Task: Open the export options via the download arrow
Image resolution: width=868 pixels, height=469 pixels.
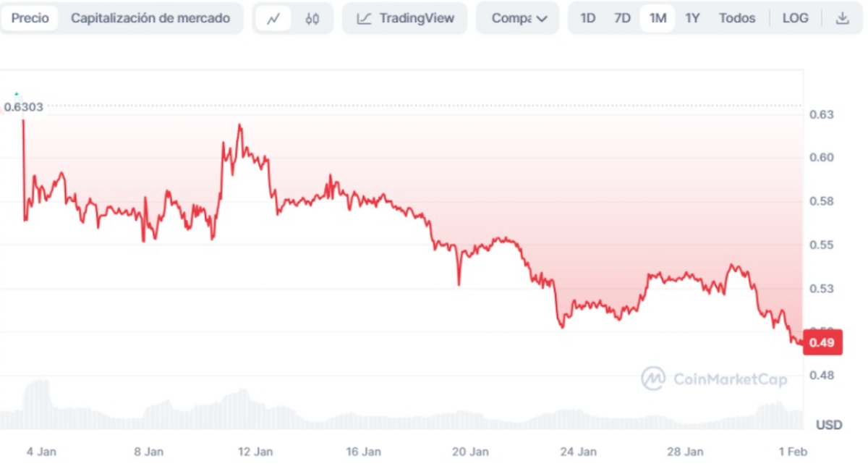Action: 843,18
